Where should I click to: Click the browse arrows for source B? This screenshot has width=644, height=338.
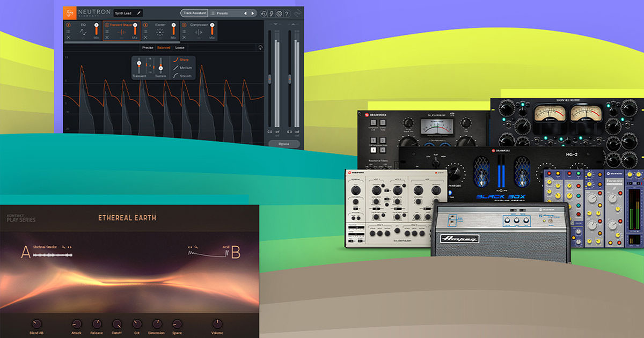tap(189, 247)
